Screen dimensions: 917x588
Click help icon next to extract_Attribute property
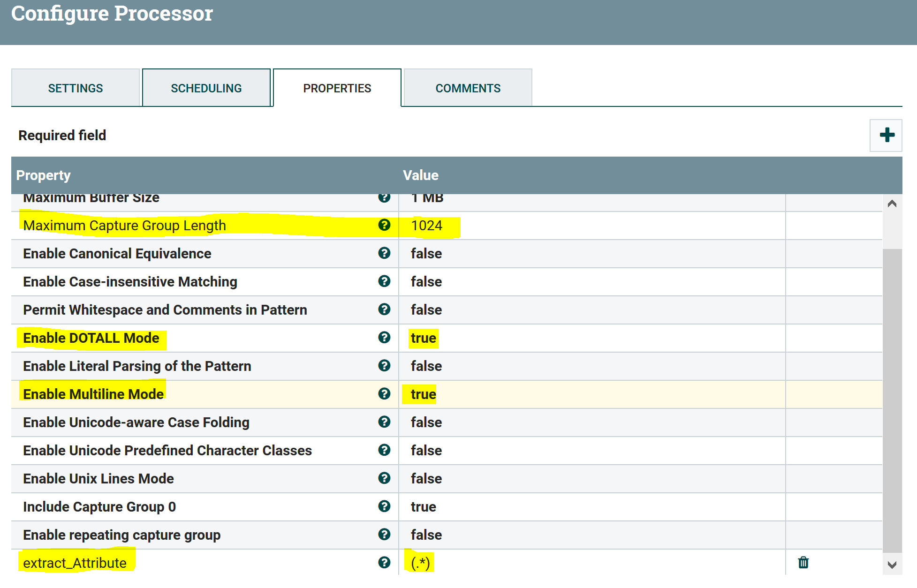(384, 562)
